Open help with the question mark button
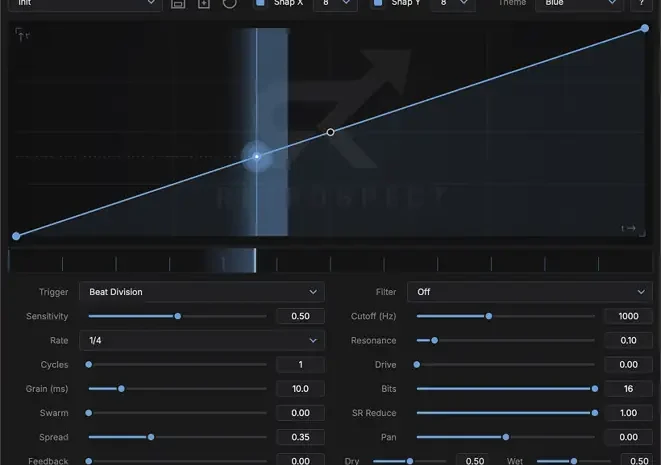 641,3
